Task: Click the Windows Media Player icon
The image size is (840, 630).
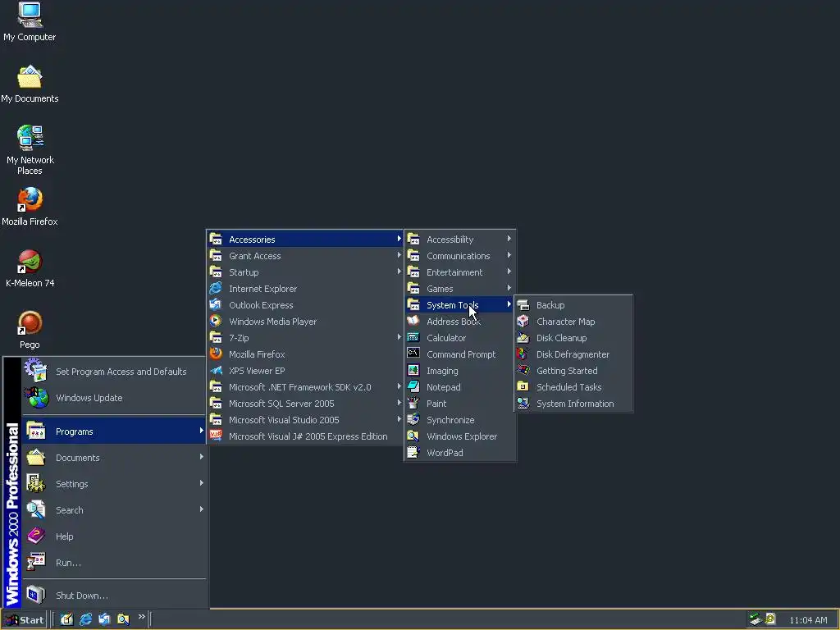Action: [x=216, y=321]
